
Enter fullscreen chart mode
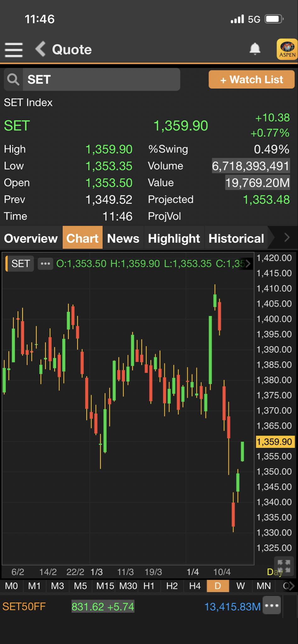284,566
